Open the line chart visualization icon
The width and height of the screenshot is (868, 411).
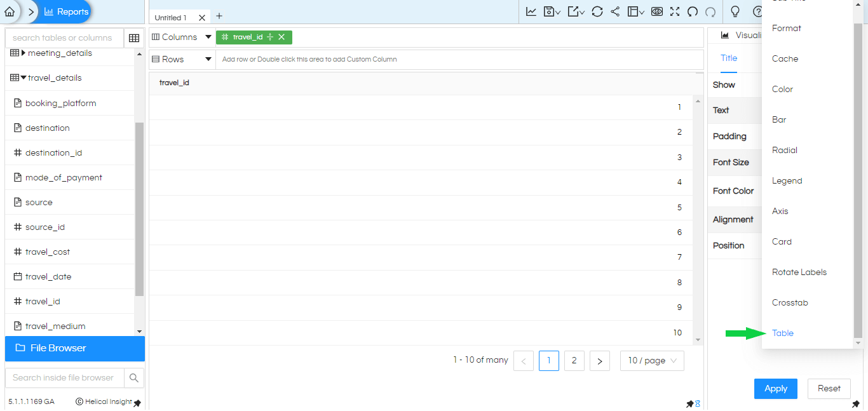(531, 11)
